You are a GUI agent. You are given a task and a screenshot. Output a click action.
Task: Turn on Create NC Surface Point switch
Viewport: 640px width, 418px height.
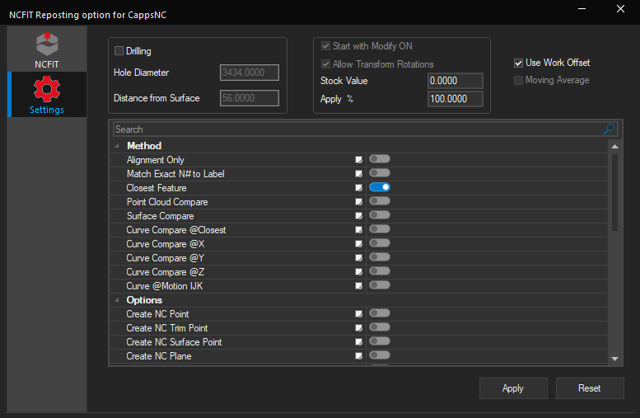380,341
